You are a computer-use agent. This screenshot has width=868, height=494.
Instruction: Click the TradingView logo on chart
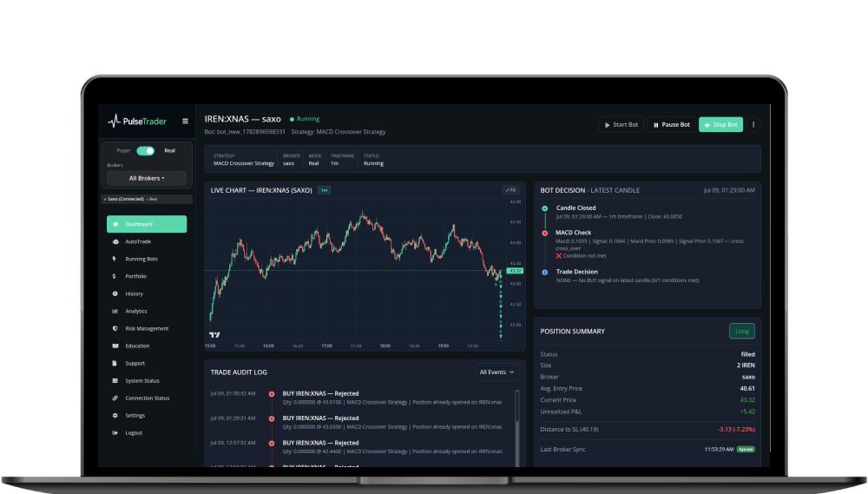click(x=214, y=334)
